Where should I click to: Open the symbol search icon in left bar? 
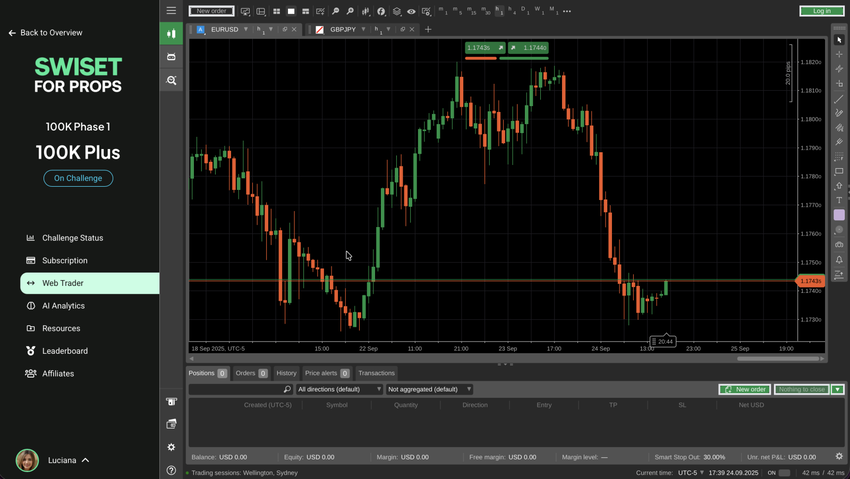point(171,80)
